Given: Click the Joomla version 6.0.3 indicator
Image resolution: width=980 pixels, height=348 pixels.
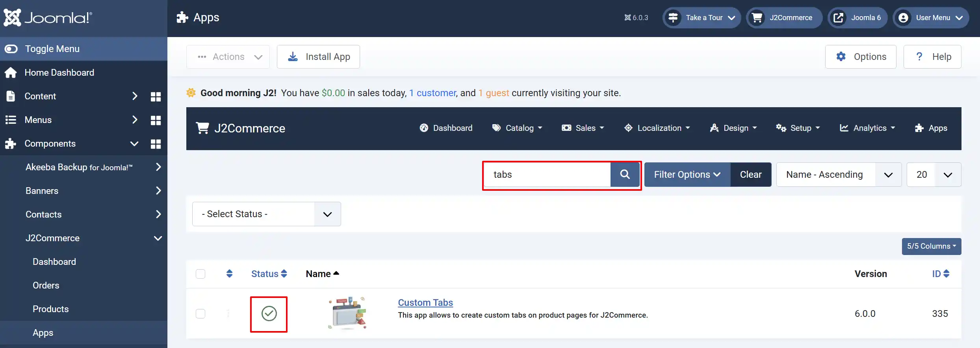Looking at the screenshot, I should pyautogui.click(x=636, y=18).
